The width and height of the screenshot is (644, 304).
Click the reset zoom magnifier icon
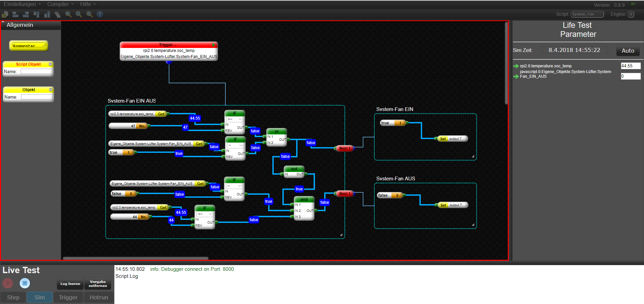pos(68,14)
